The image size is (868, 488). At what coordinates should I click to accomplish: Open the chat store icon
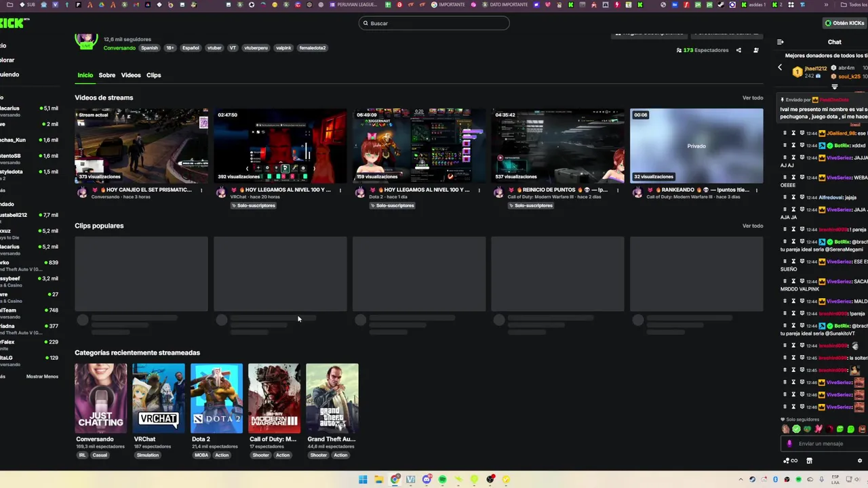809,461
